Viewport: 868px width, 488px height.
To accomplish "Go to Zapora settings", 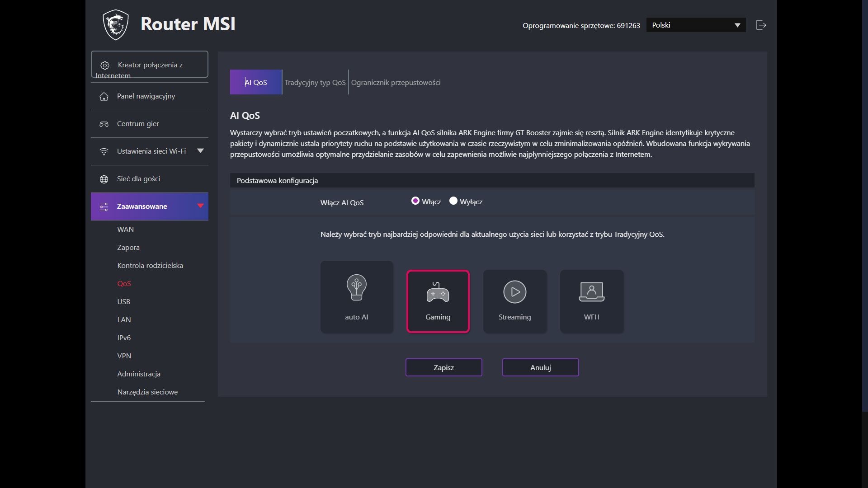I will (x=128, y=248).
